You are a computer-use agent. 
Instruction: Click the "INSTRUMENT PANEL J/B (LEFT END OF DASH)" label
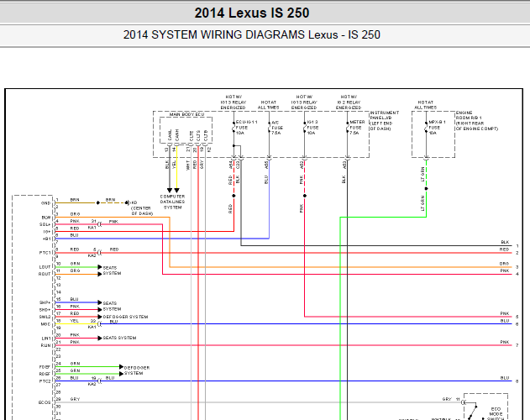(385, 121)
